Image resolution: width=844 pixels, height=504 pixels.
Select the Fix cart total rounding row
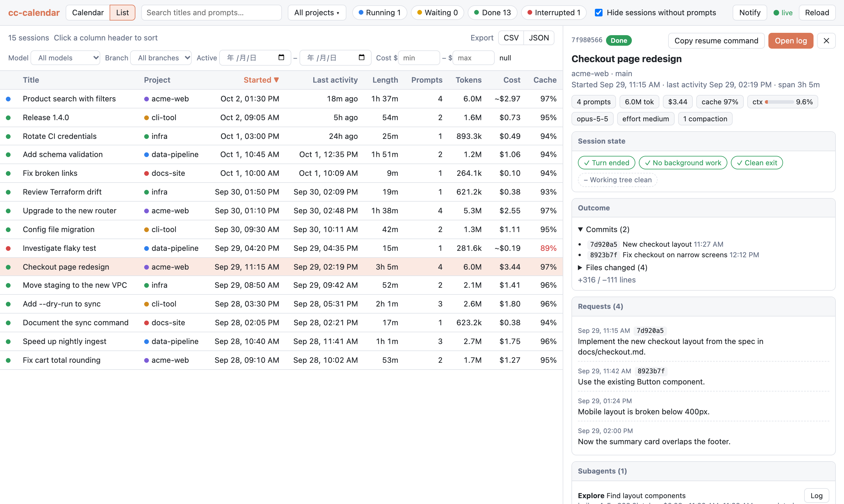click(x=281, y=360)
